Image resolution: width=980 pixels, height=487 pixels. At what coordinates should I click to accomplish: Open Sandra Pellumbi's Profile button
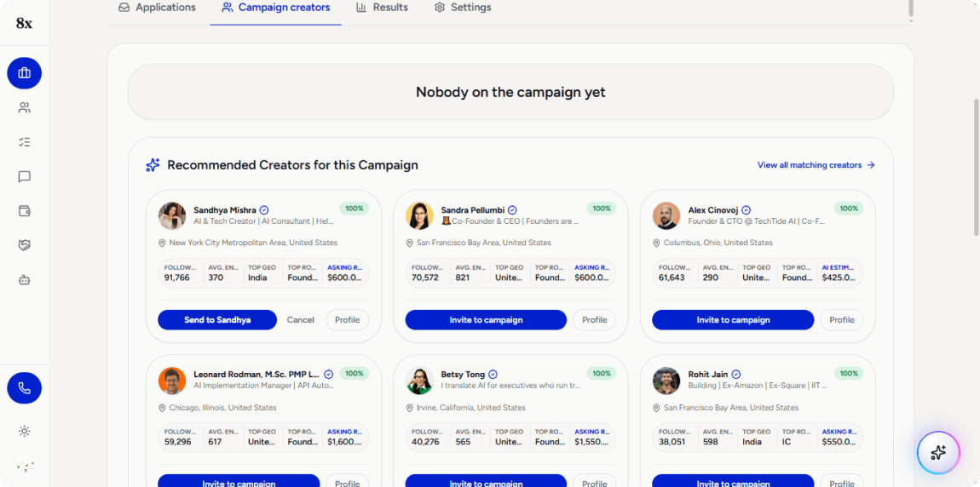[594, 319]
